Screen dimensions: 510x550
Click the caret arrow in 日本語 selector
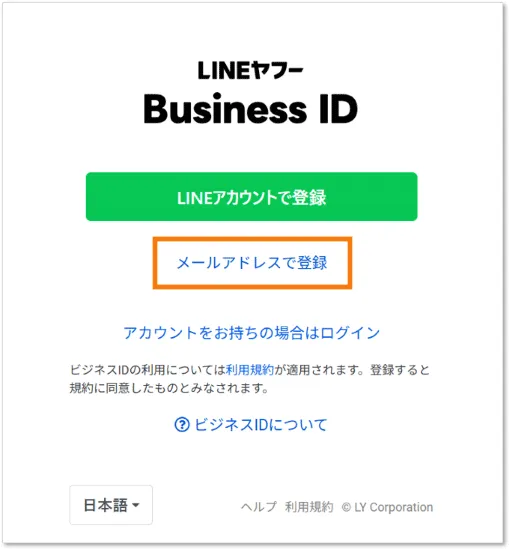136,505
